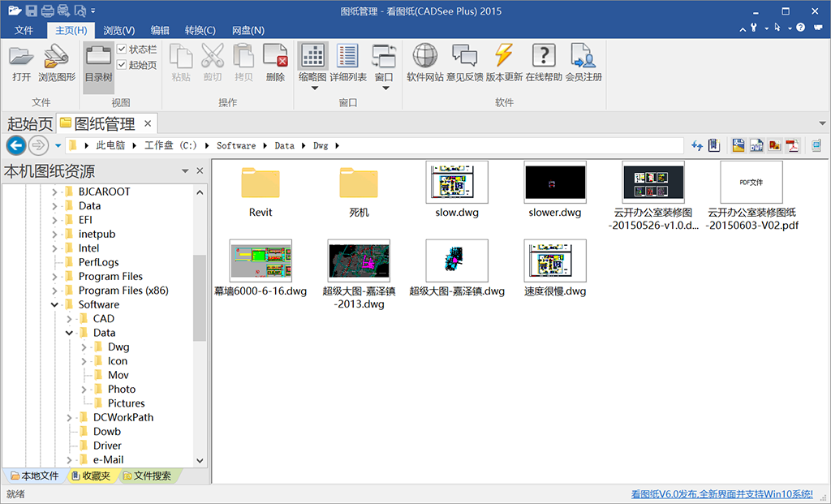This screenshot has height=504, width=831.
Task: Open the 浏览(V) ribbon tab
Action: click(x=119, y=30)
